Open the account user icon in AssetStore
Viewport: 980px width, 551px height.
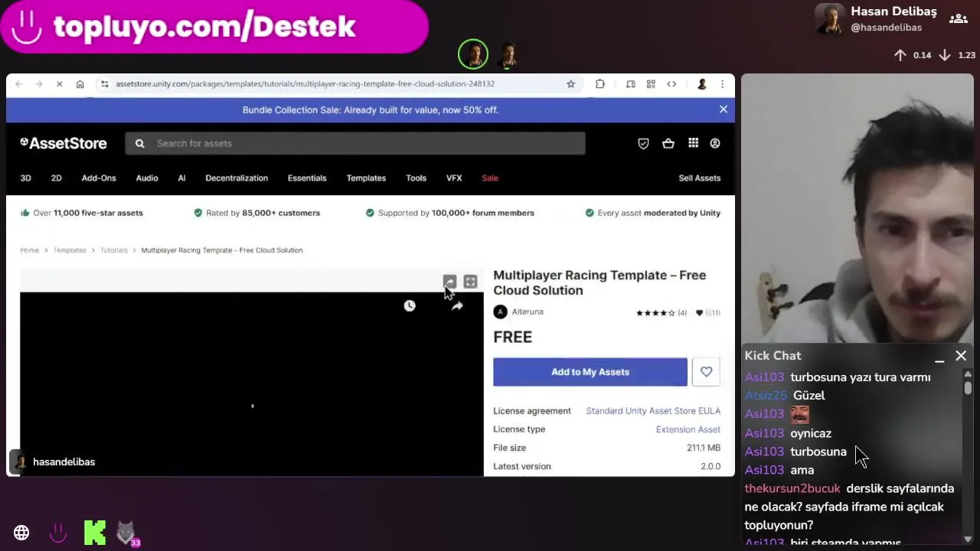pyautogui.click(x=715, y=143)
